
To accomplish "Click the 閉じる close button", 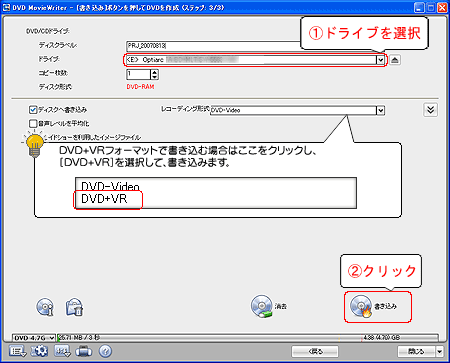I will click(416, 351).
